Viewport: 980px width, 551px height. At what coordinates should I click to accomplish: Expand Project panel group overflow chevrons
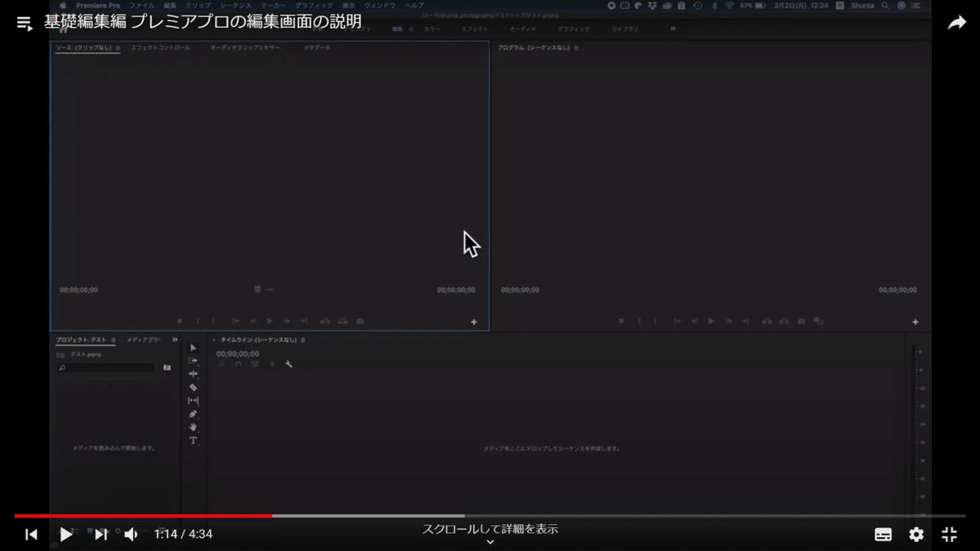click(x=174, y=340)
